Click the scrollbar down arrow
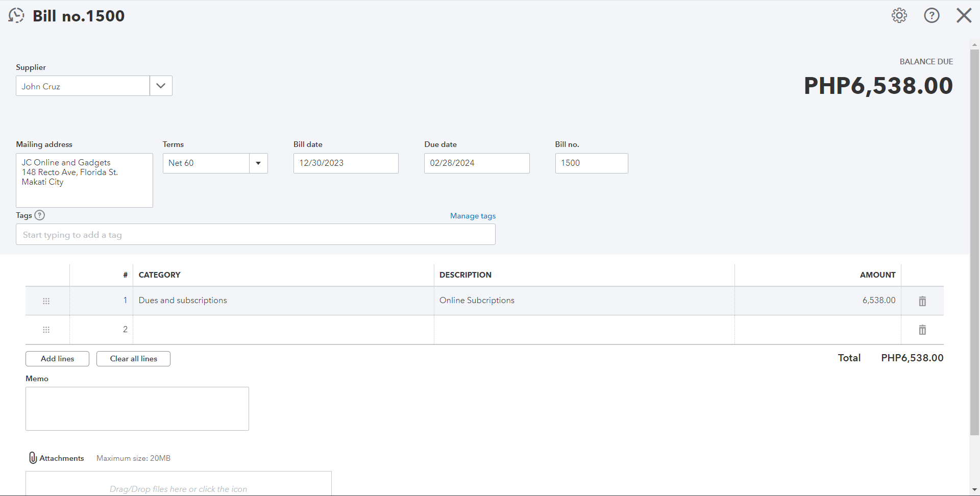 (x=974, y=490)
